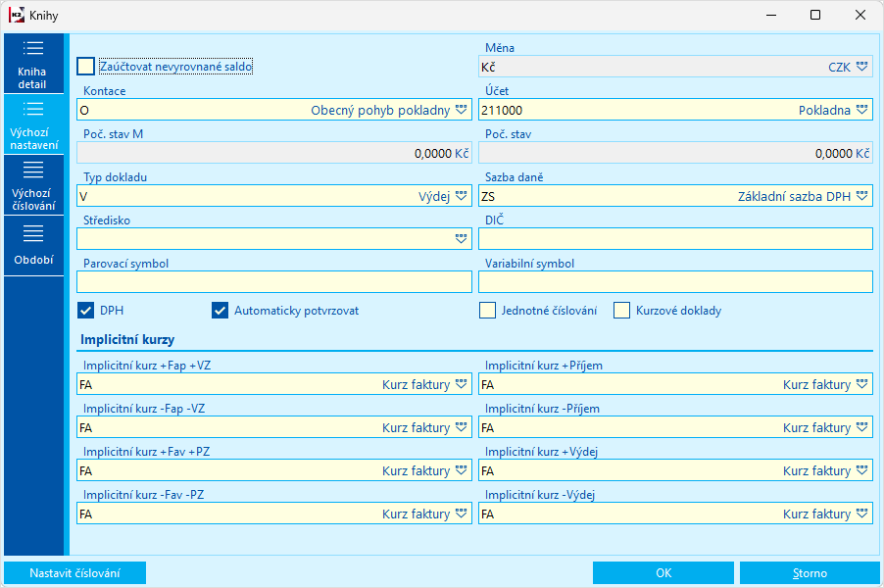Enable Jednotné číslování checkbox
The height and width of the screenshot is (588, 884).
click(x=488, y=312)
